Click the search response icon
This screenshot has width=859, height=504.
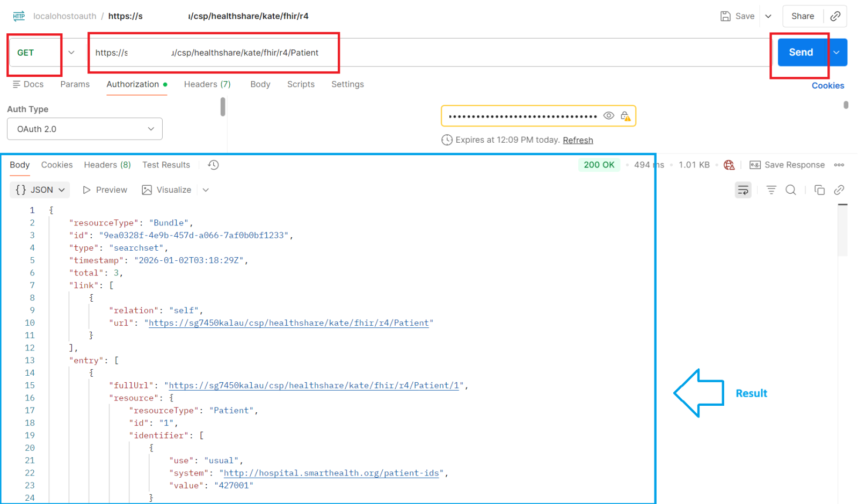[x=791, y=190]
